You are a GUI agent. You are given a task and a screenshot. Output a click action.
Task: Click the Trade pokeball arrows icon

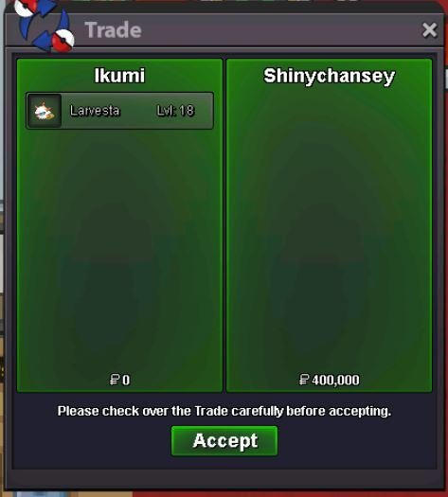[45, 25]
